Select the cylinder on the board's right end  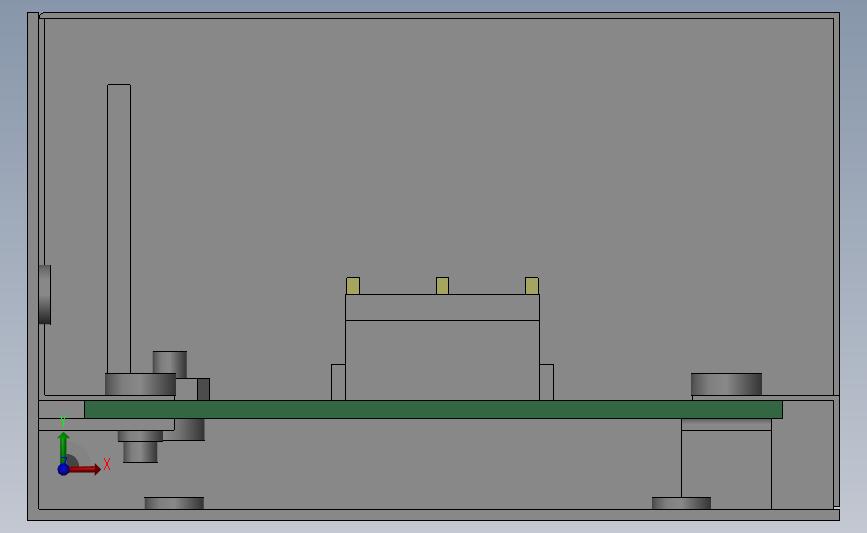point(727,384)
